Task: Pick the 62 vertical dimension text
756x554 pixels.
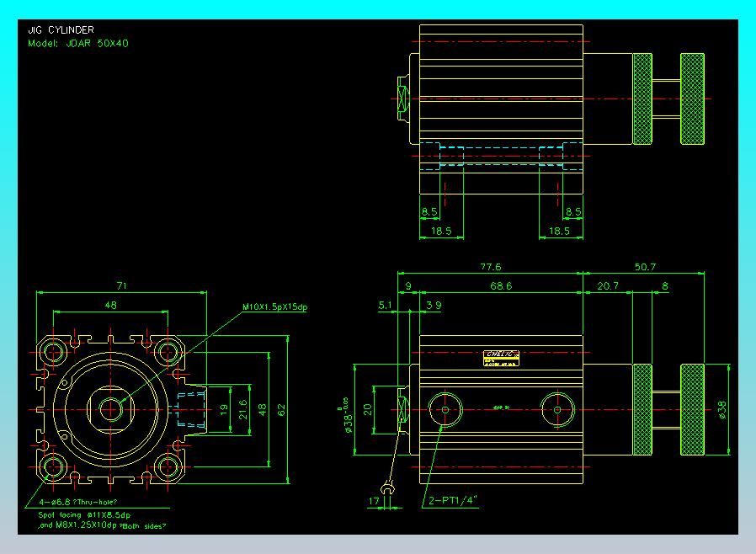Action: pyautogui.click(x=281, y=410)
